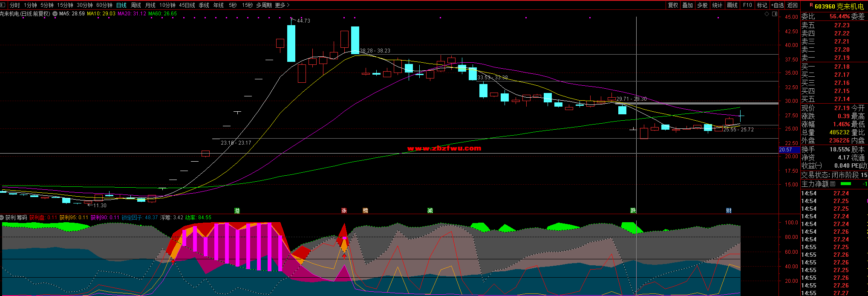Click the 委比 56.44% value
The image size is (868, 296).
(x=839, y=17)
